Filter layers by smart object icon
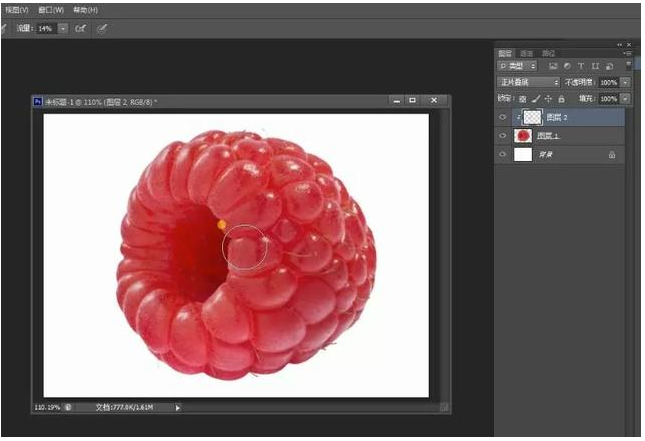 click(x=607, y=66)
